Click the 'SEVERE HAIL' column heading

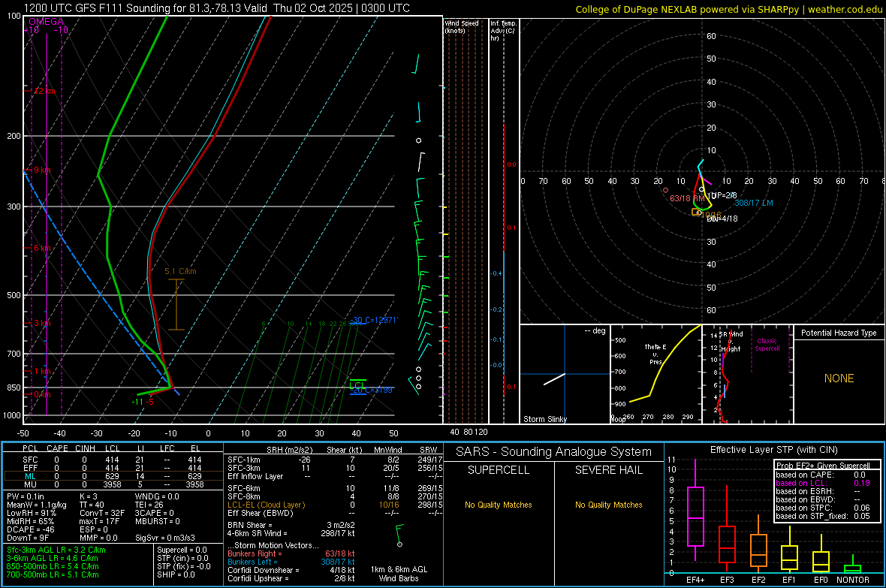[608, 470]
